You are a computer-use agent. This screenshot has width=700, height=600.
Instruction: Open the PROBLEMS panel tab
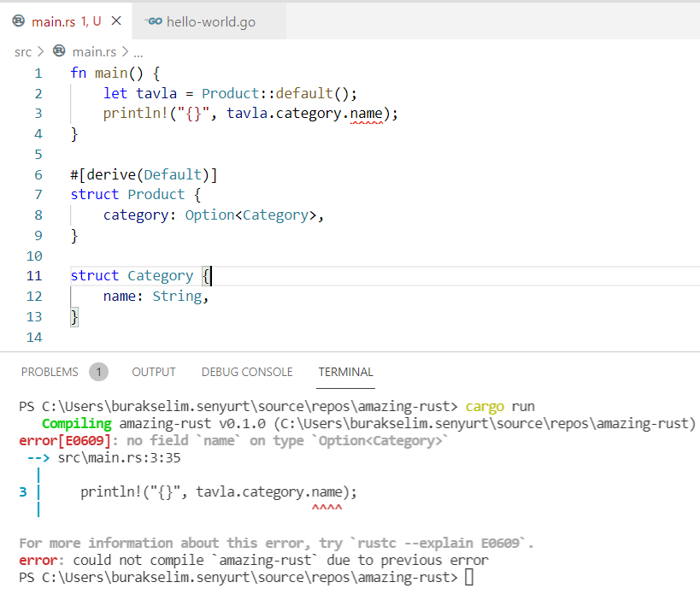click(50, 372)
